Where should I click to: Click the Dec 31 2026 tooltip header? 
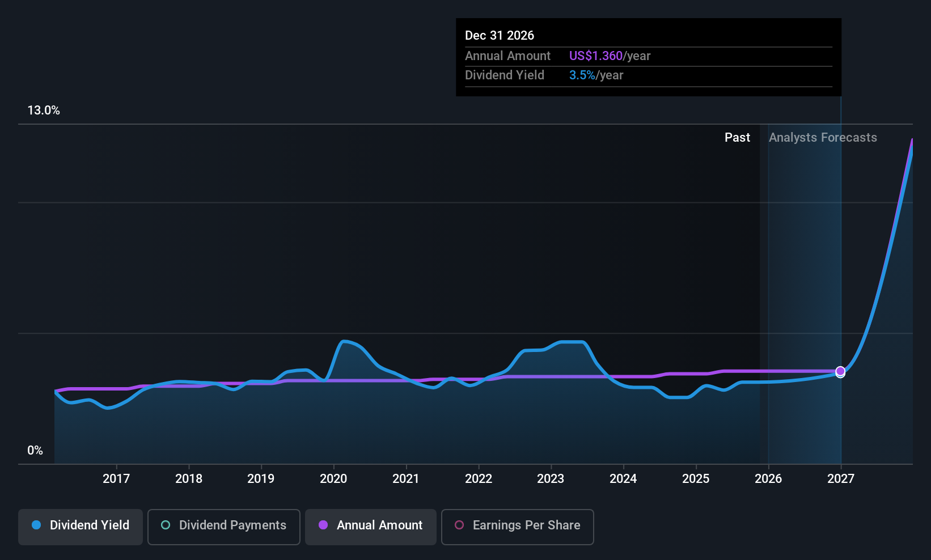pyautogui.click(x=500, y=35)
